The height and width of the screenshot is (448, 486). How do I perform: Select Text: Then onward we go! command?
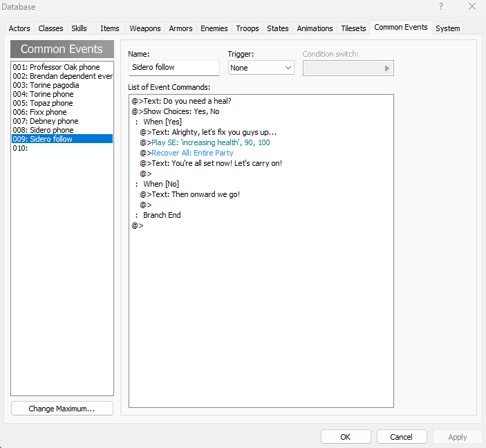coord(261,194)
